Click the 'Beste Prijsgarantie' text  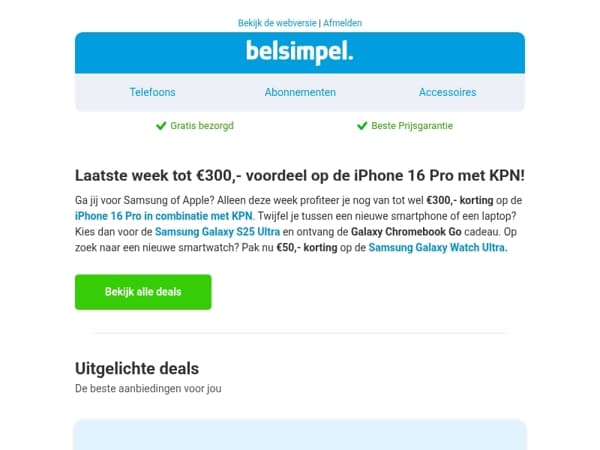(412, 126)
